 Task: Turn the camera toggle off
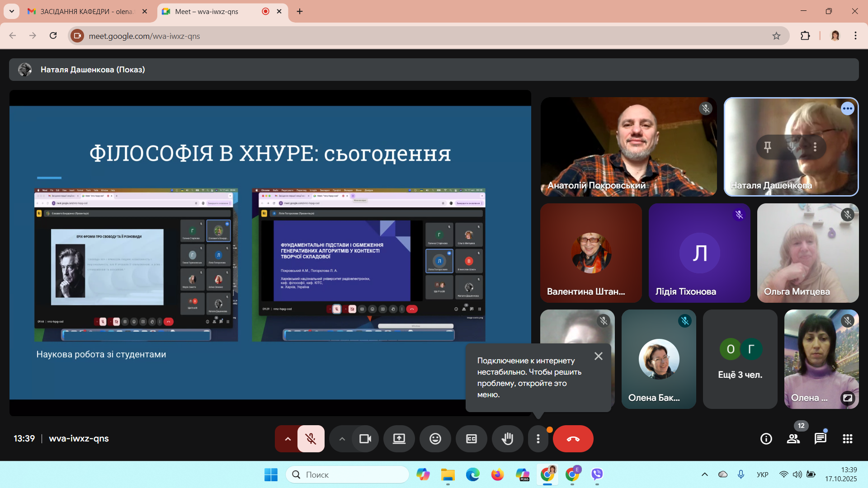(x=365, y=439)
